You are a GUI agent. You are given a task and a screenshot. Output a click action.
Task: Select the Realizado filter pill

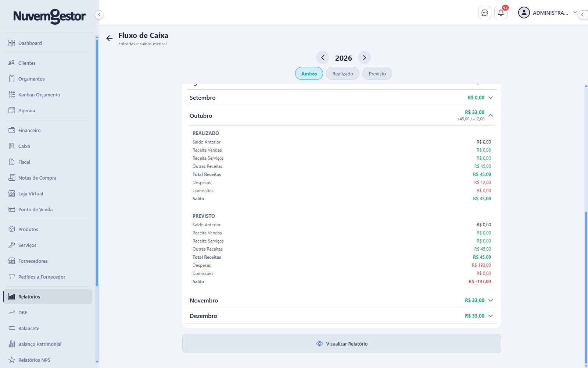click(x=343, y=74)
